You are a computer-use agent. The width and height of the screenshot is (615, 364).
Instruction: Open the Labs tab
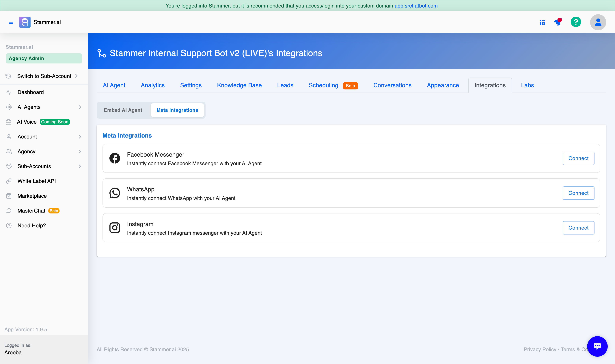(527, 85)
